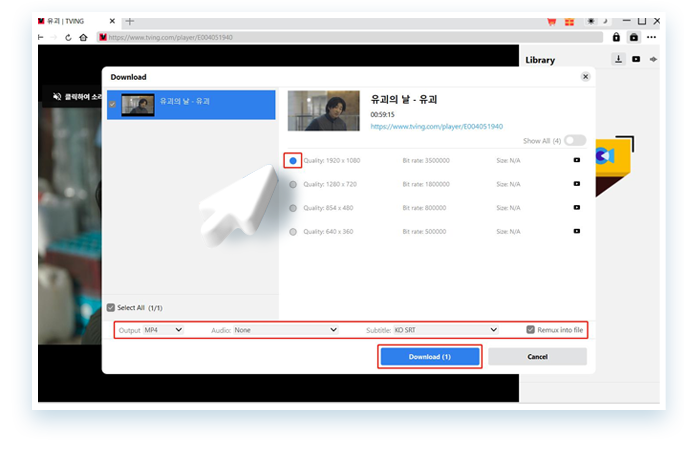This screenshot has width=684, height=449.
Task: Click the video icon on 1280 x 720 row
Action: click(x=577, y=184)
